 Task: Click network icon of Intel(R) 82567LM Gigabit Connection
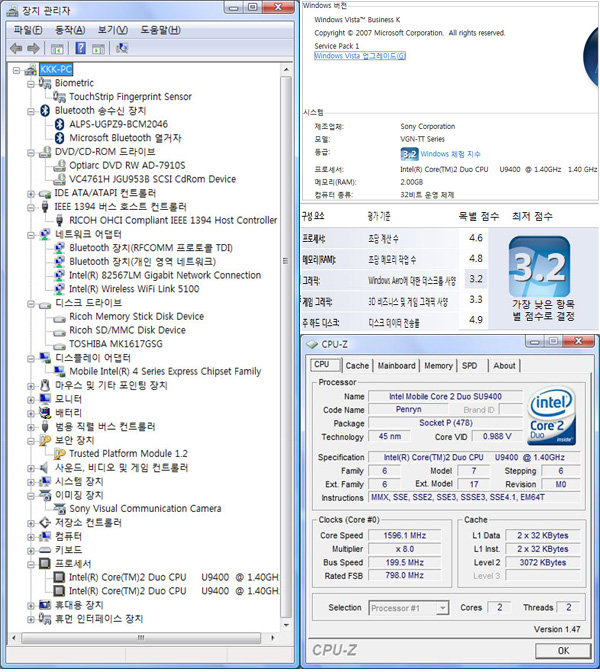click(60, 275)
